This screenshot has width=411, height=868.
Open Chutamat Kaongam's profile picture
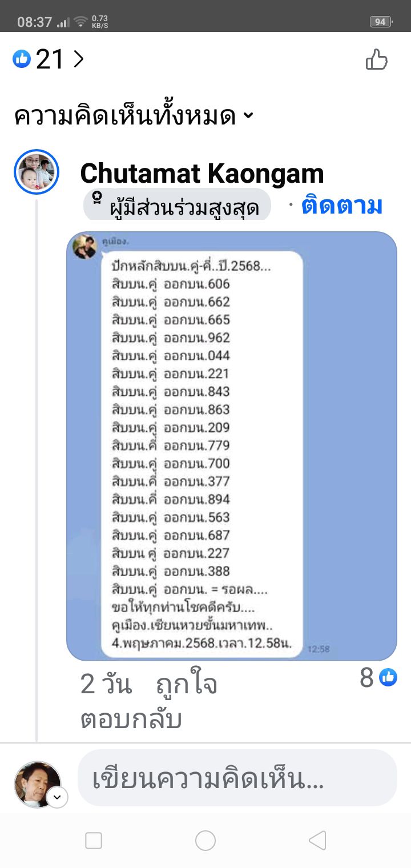point(37,172)
